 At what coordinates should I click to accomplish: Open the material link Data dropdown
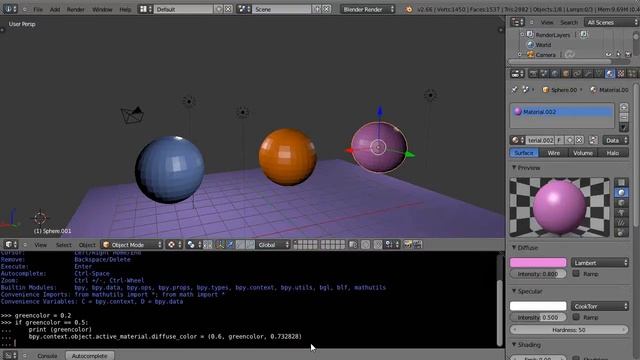615,140
